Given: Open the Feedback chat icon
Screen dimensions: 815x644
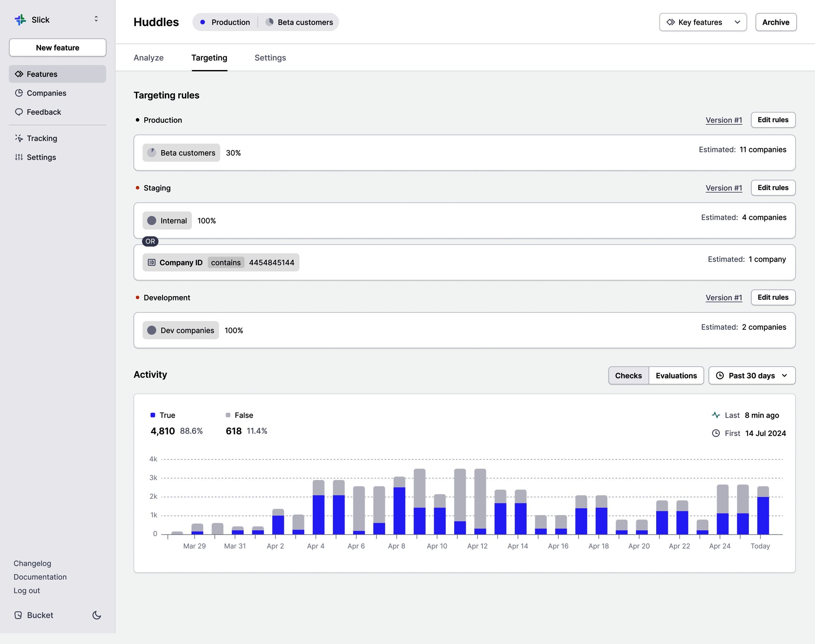Looking at the screenshot, I should 19,112.
